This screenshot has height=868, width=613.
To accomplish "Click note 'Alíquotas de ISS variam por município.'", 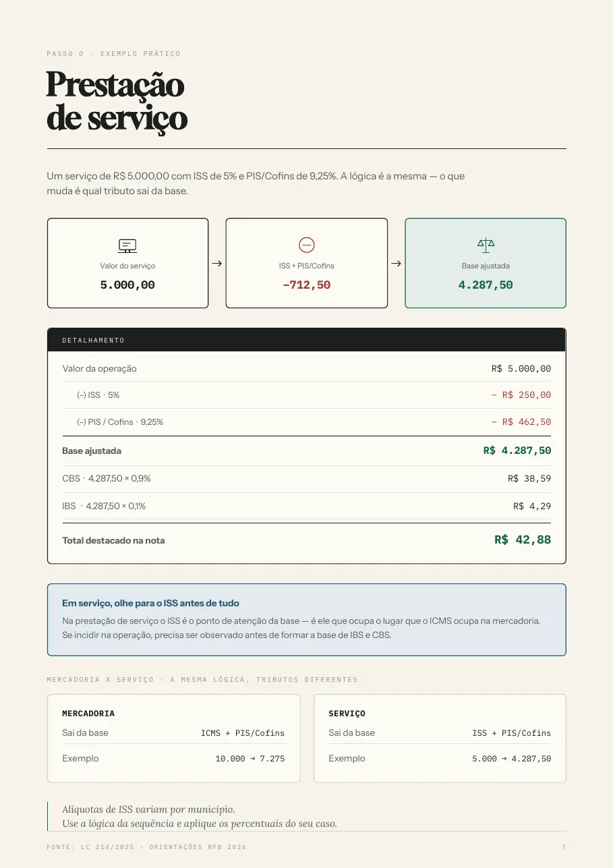I will click(148, 809).
